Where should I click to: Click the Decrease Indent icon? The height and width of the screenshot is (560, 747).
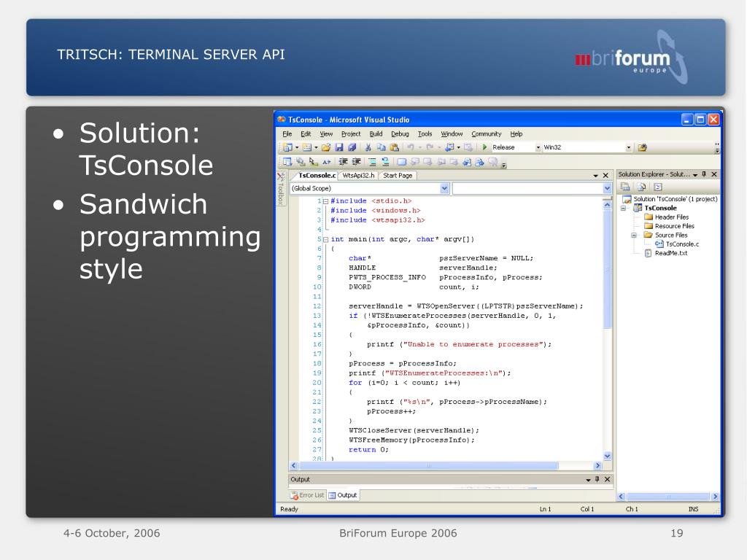[x=343, y=163]
